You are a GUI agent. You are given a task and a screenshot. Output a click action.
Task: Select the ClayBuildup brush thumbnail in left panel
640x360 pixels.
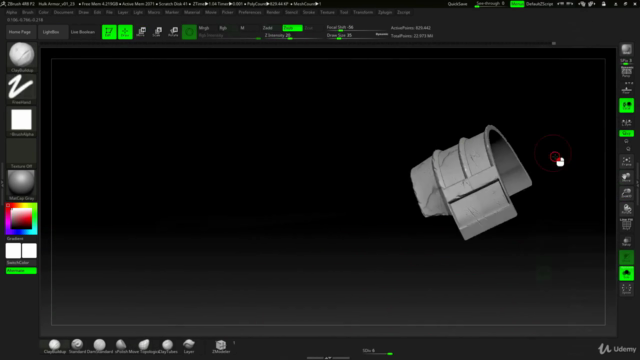[x=22, y=55]
